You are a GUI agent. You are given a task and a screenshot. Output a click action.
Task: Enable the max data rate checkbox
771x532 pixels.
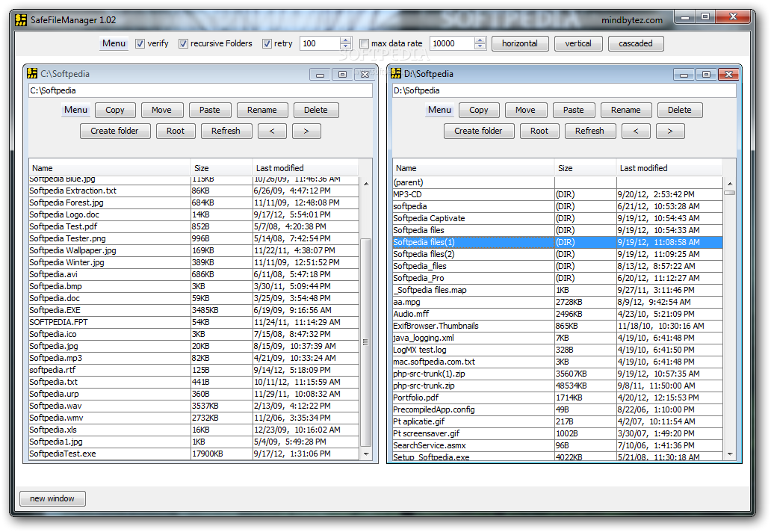pos(365,44)
